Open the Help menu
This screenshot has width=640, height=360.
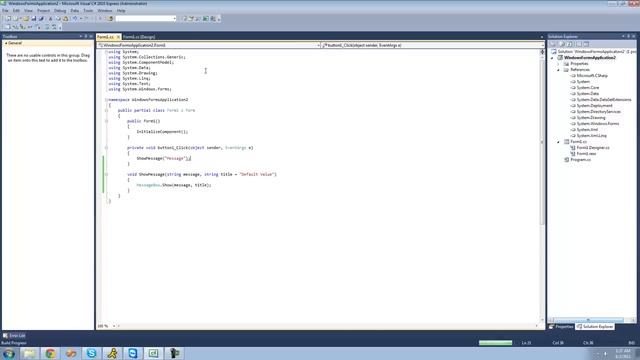click(121, 11)
